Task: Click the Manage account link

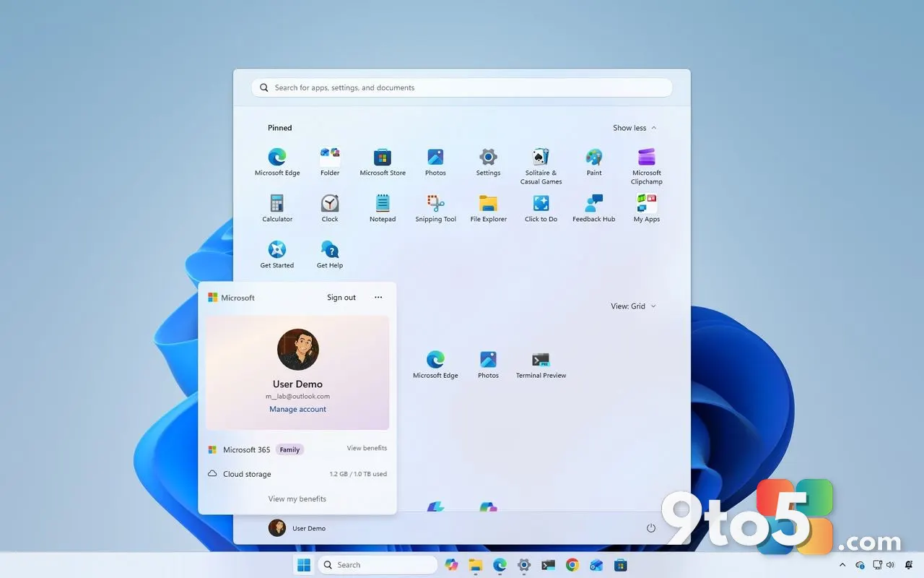Action: pos(297,409)
